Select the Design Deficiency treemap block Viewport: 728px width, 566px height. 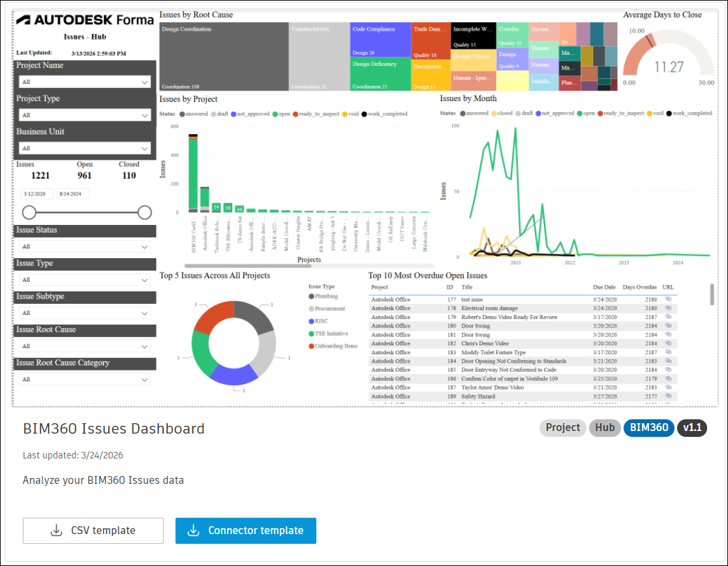coord(381,74)
